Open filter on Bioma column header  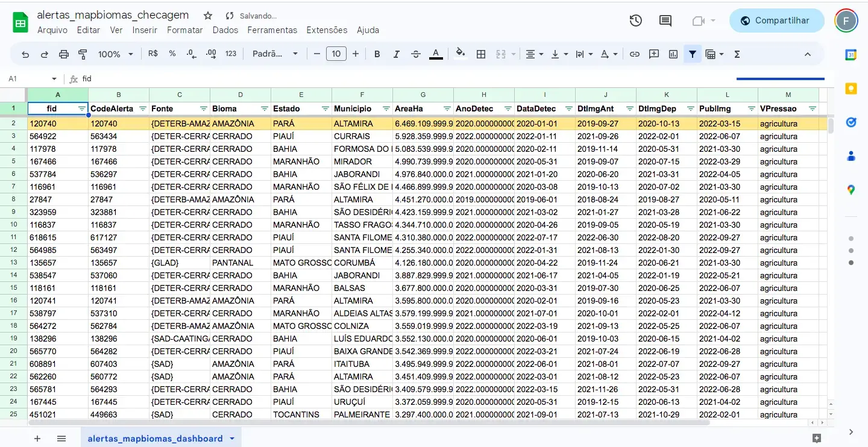(x=264, y=109)
